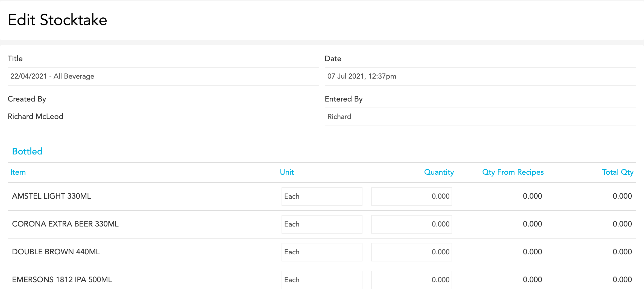
Task: Select the AMSTEL LIGHT 330ML row name
Action: click(51, 196)
